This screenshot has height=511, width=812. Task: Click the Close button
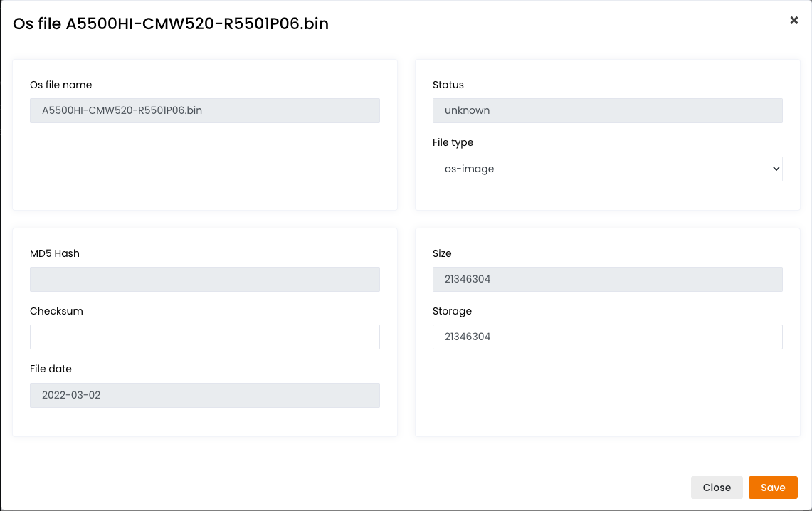point(717,488)
